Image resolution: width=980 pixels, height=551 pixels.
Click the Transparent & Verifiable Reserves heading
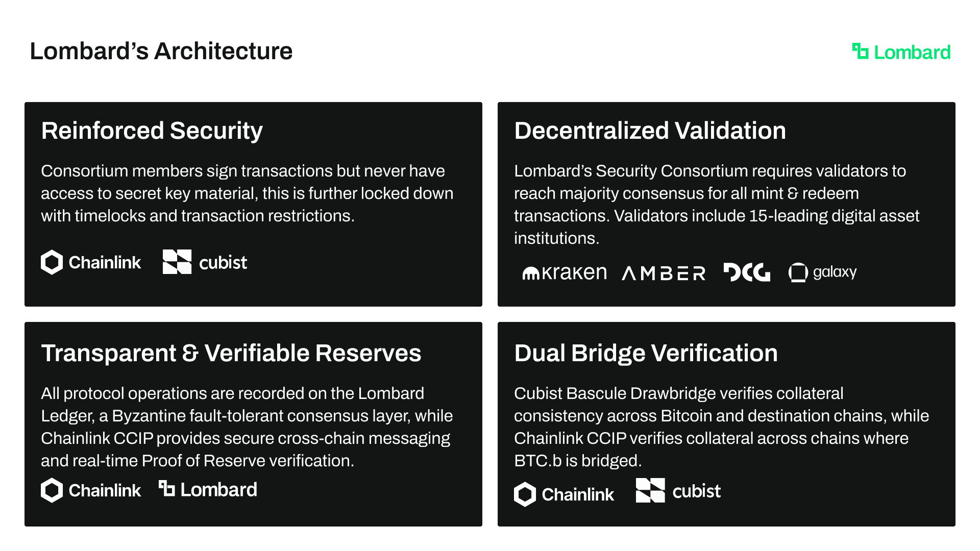click(x=231, y=353)
